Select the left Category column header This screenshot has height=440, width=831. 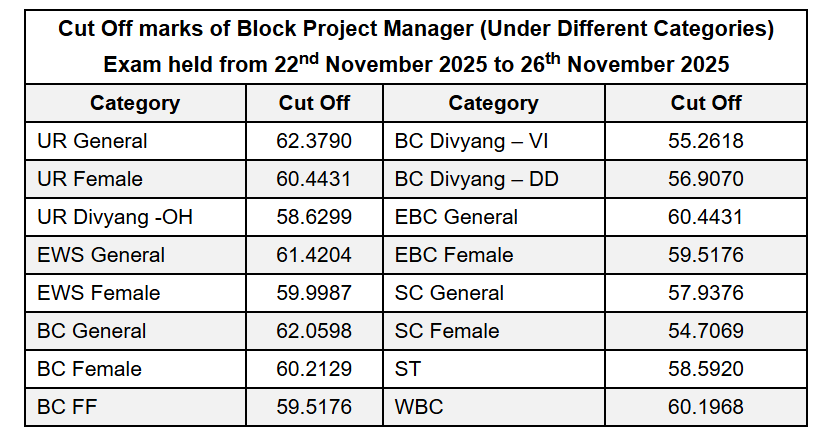coord(135,103)
